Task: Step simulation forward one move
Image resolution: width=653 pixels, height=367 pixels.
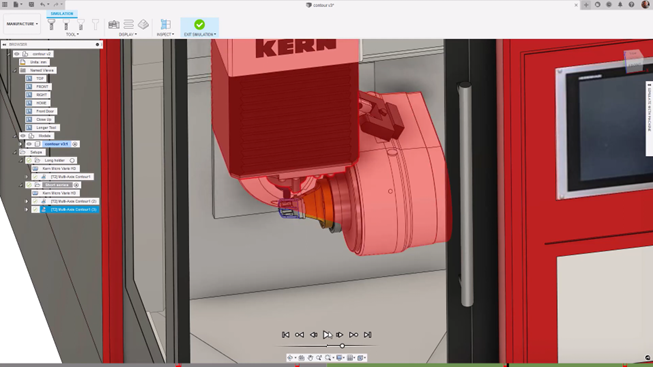Action: 340,335
